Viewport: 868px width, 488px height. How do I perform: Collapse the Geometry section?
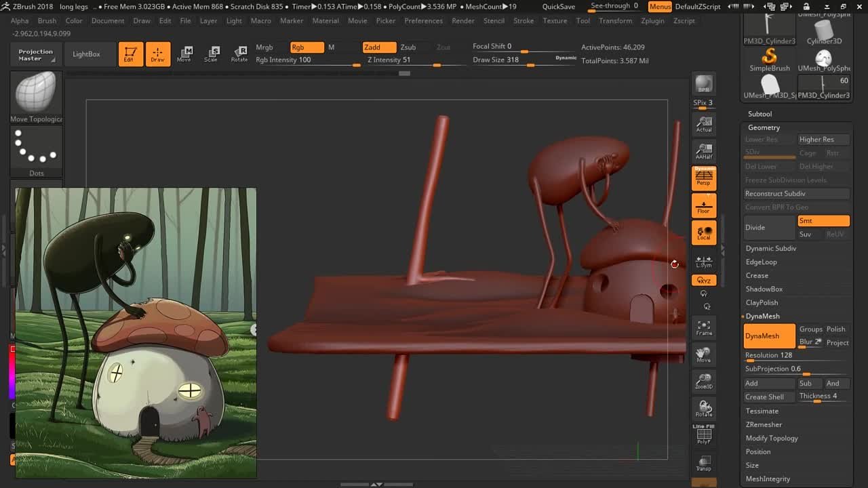pos(764,127)
